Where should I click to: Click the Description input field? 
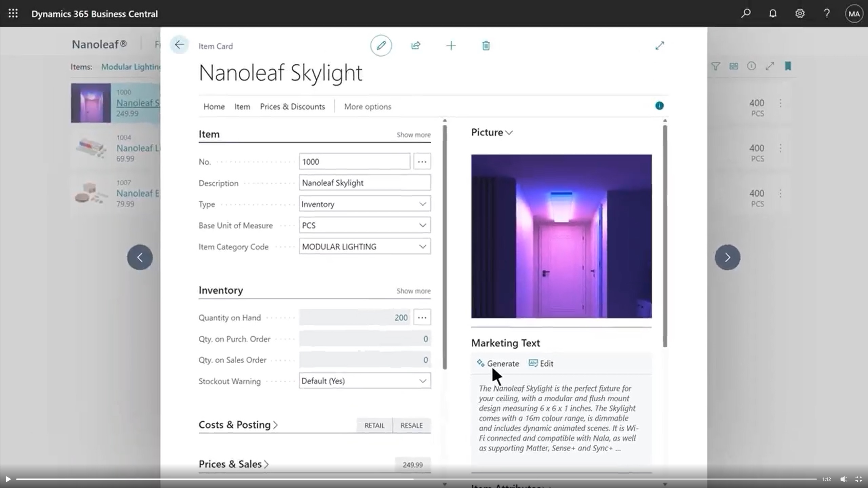click(365, 183)
